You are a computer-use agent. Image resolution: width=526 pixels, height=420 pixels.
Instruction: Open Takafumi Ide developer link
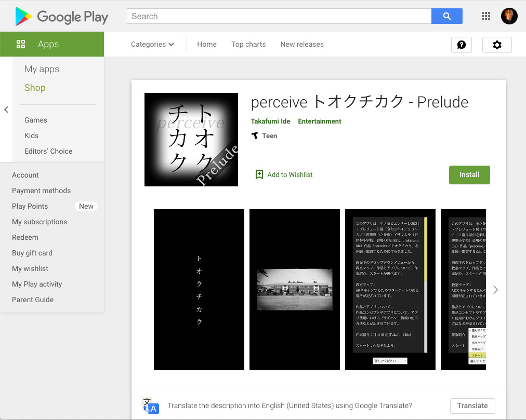coord(270,121)
